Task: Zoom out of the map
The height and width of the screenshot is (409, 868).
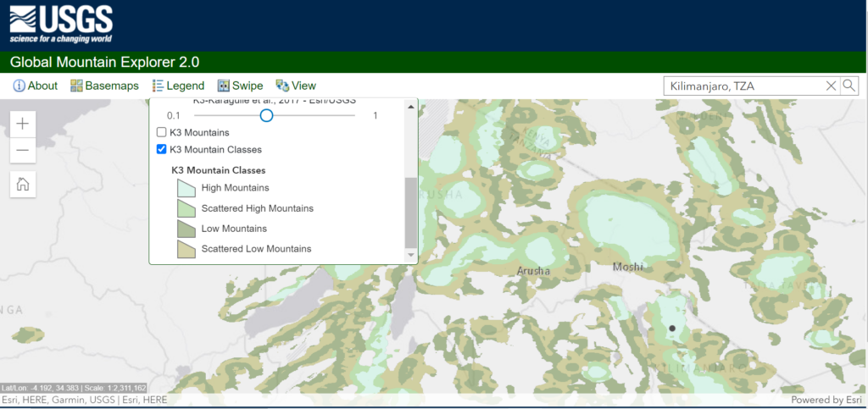Action: click(23, 151)
